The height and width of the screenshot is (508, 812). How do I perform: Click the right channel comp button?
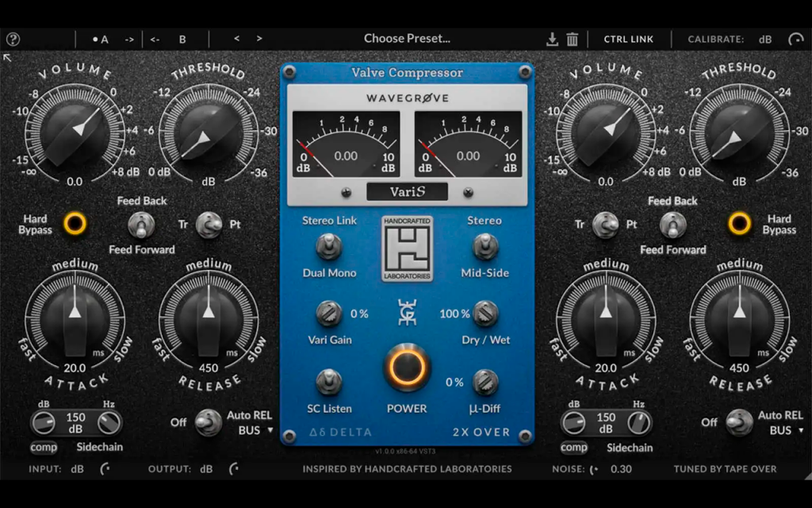click(x=574, y=448)
